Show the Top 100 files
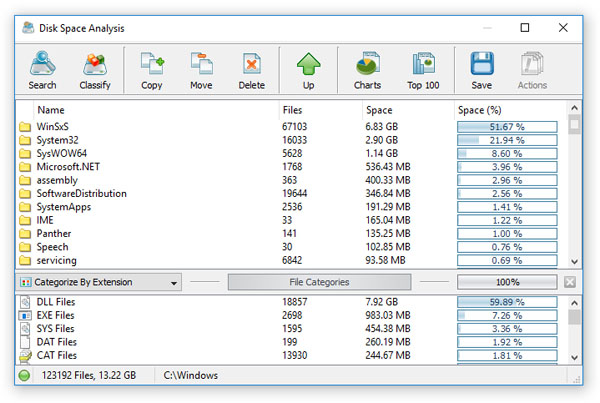The height and width of the screenshot is (403, 600). [423, 70]
